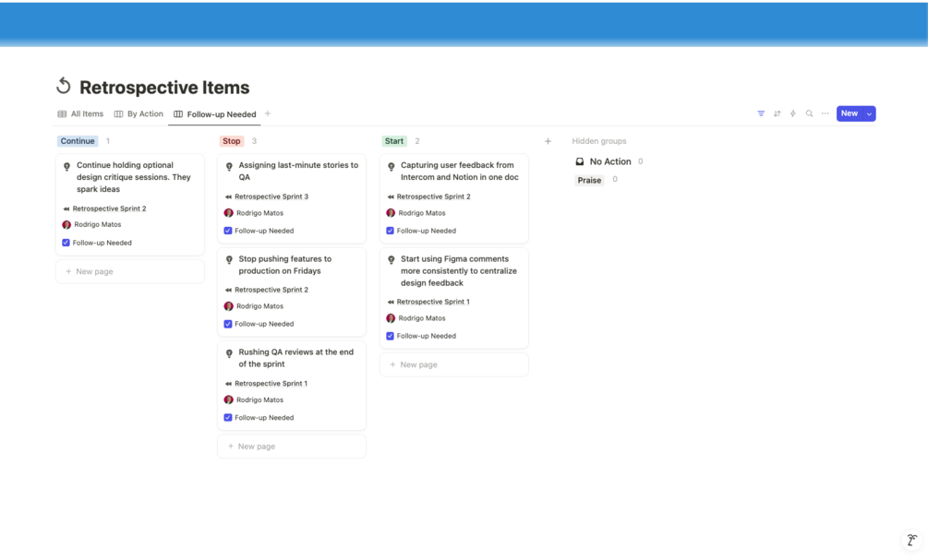The width and height of the screenshot is (928, 560).
Task: Add New page in the Stop column
Action: click(x=292, y=447)
